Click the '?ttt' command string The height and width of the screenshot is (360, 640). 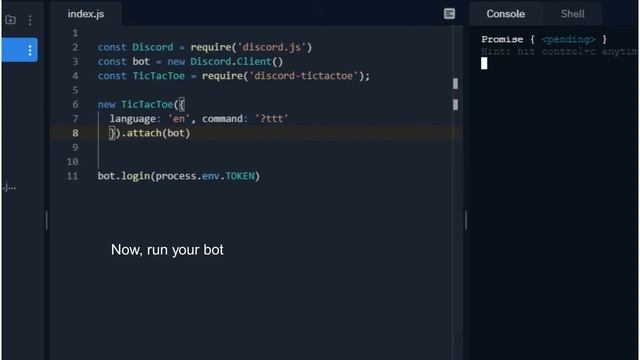271,119
